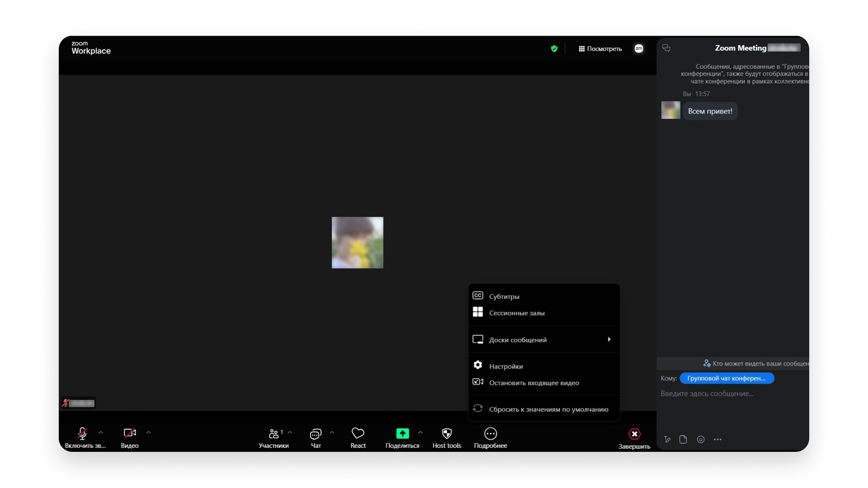Expand audio options arrow next to microphone
The height and width of the screenshot is (488, 868).
pyautogui.click(x=101, y=433)
